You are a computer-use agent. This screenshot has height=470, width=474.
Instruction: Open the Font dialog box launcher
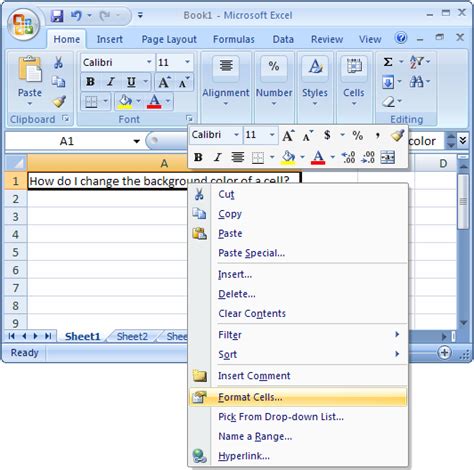coord(189,118)
